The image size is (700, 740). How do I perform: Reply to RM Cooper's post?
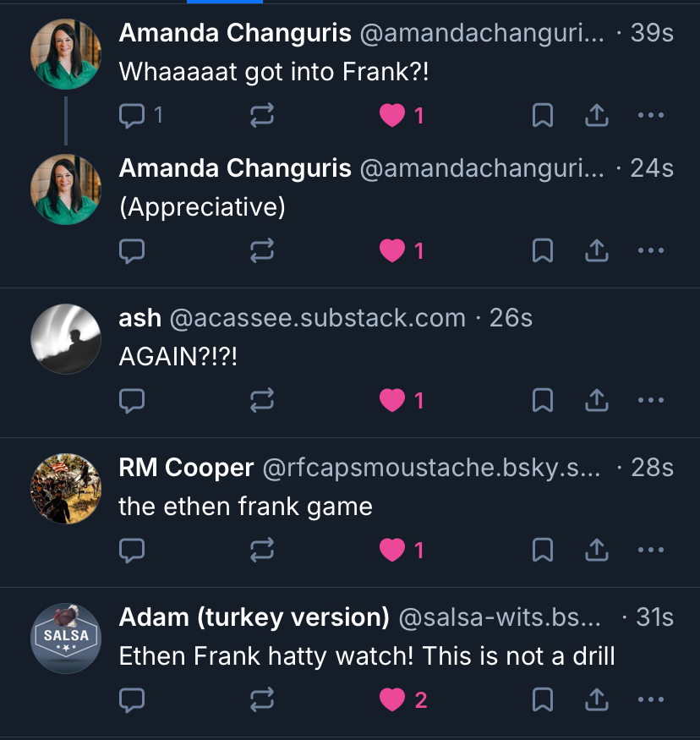pyautogui.click(x=133, y=551)
